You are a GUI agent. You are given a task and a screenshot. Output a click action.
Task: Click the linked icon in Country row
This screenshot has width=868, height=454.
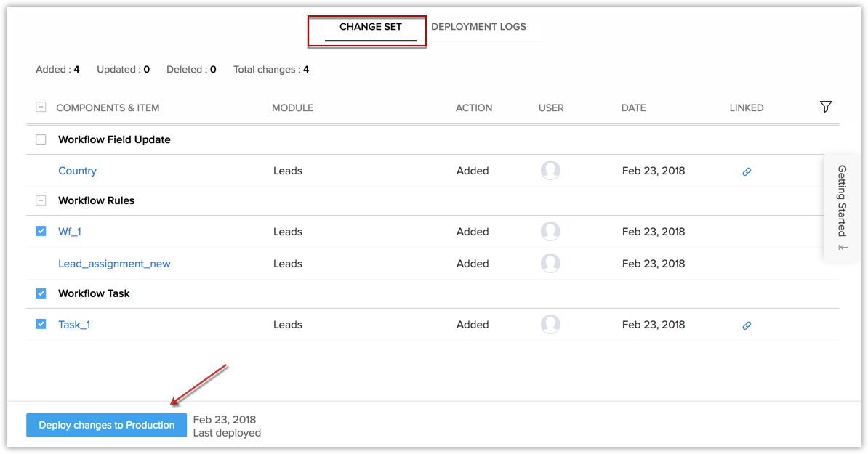click(747, 172)
